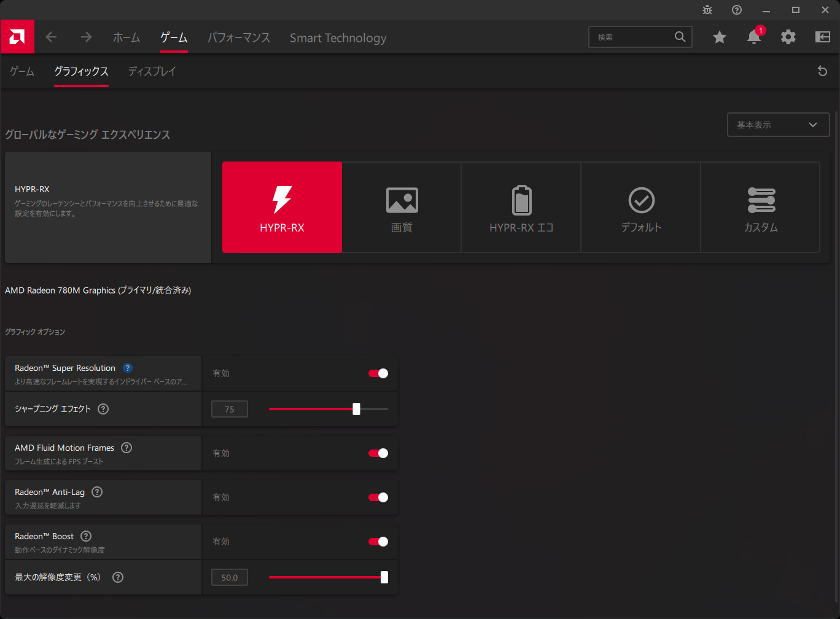Open the パフォーマンス tab

(239, 37)
